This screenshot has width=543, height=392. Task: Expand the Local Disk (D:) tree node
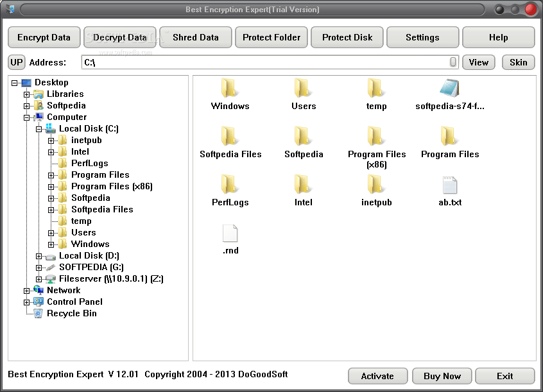tap(39, 255)
